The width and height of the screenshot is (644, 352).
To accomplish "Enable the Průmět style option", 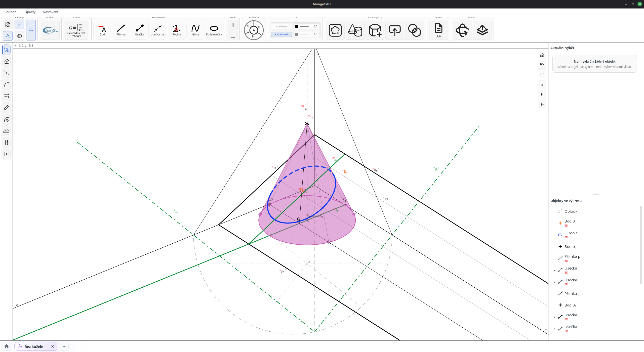I will 281,26.
